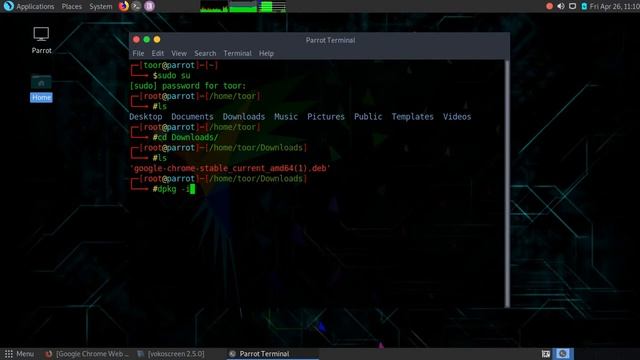
Task: Click the 'Videos' directory in ls output
Action: [x=457, y=117]
